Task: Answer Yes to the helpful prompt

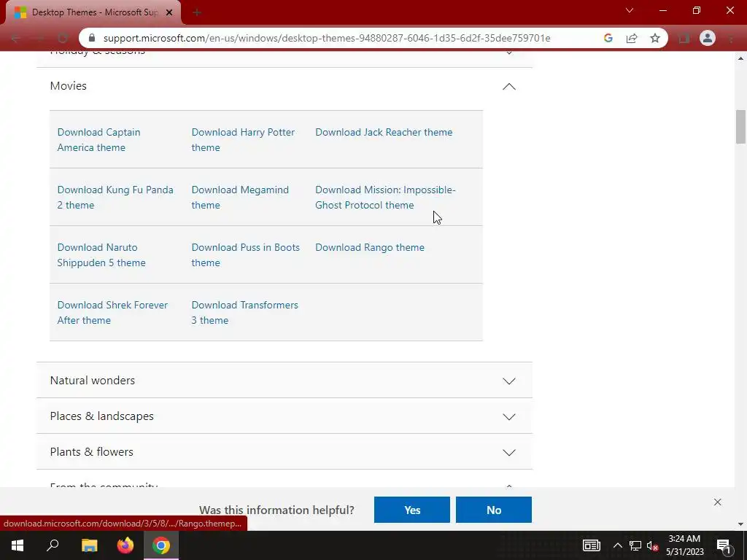Action: (x=412, y=510)
